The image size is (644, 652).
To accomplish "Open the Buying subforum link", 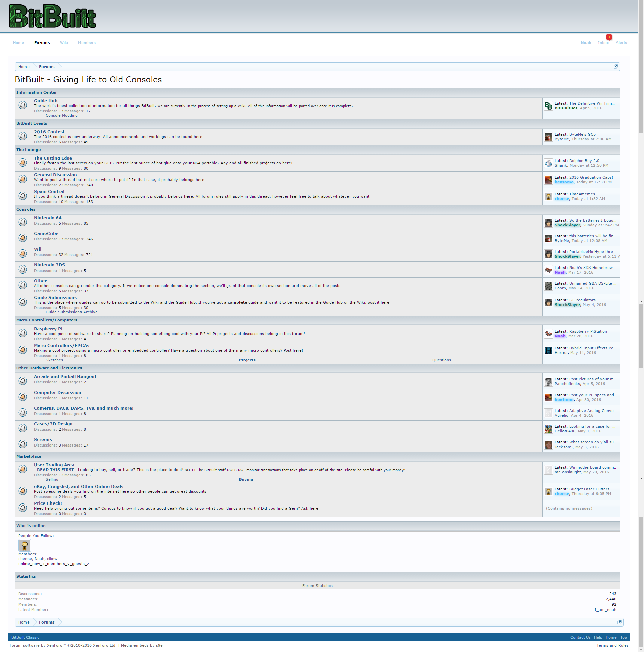I will (x=246, y=479).
